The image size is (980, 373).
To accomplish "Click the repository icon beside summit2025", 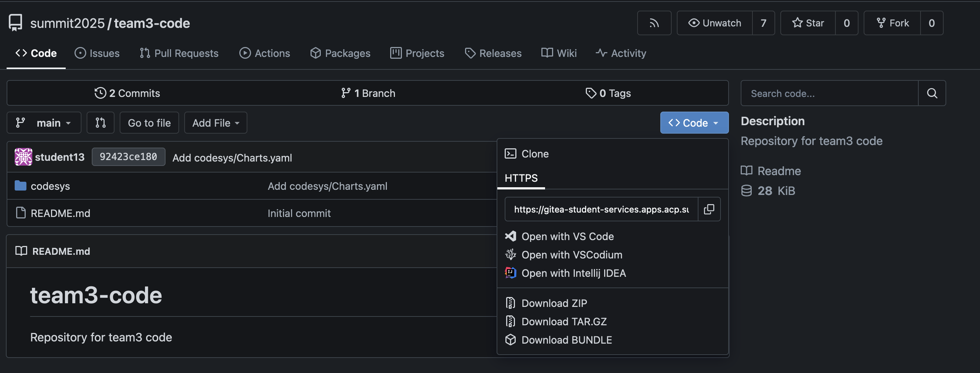I will (x=15, y=23).
